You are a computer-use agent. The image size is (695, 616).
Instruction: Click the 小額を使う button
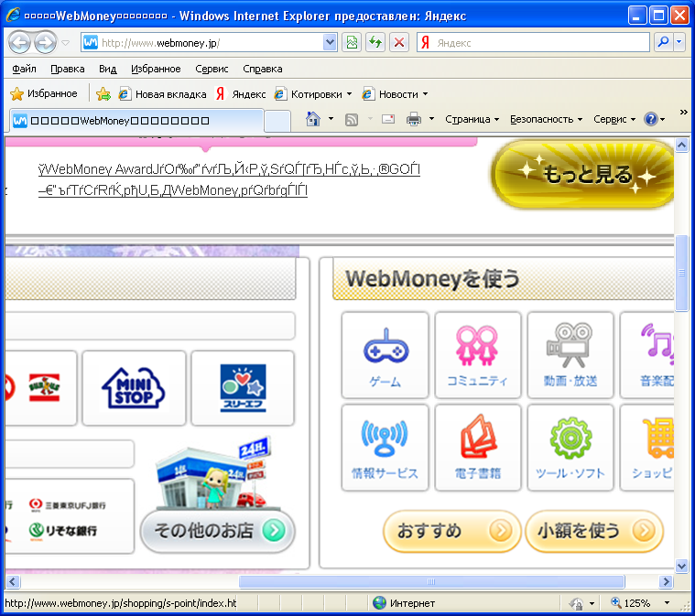(594, 531)
